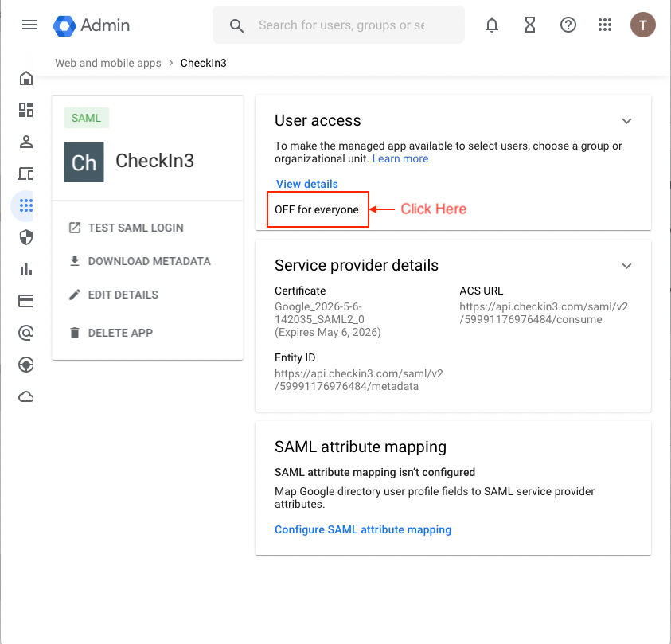The height and width of the screenshot is (644, 671).
Task: Click the SAML badge label
Action: 87,118
